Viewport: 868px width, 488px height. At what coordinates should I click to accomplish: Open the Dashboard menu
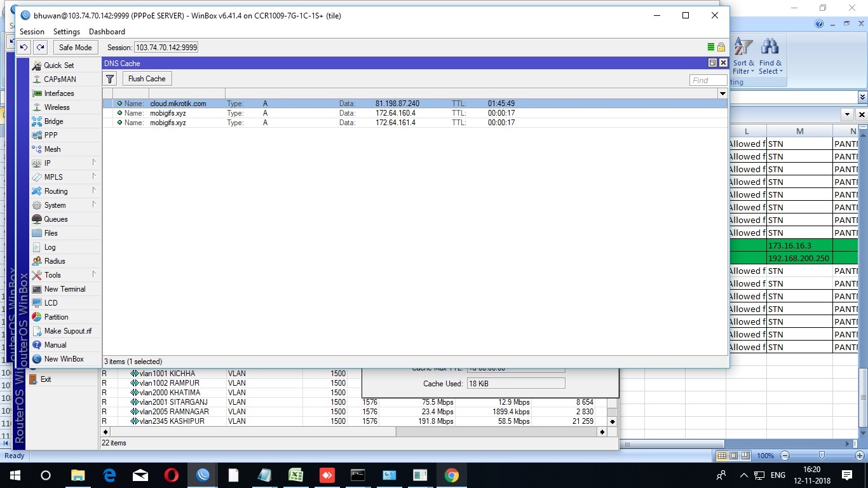(107, 32)
